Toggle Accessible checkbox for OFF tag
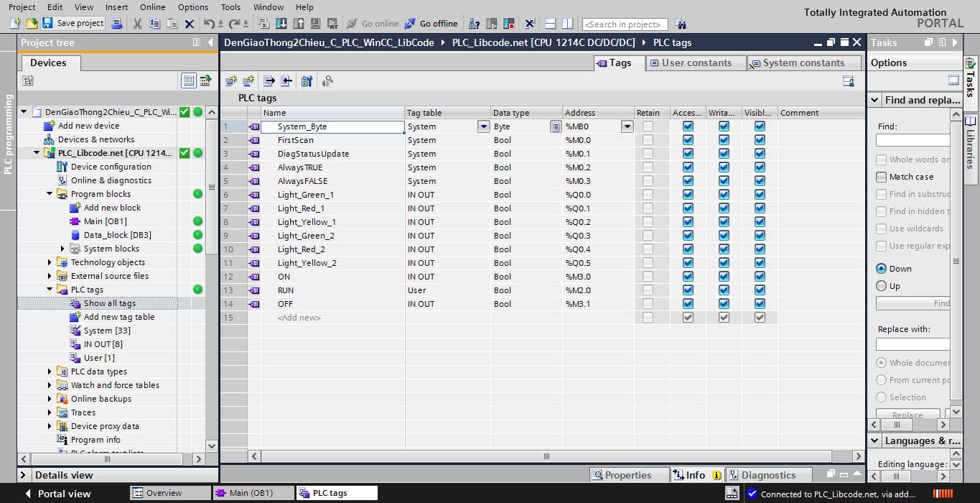 tap(688, 304)
